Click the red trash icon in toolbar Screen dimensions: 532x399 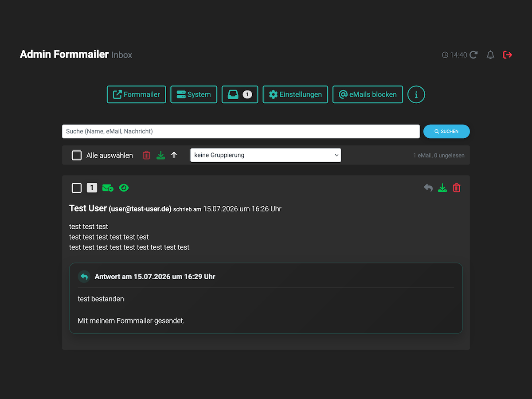tap(146, 155)
